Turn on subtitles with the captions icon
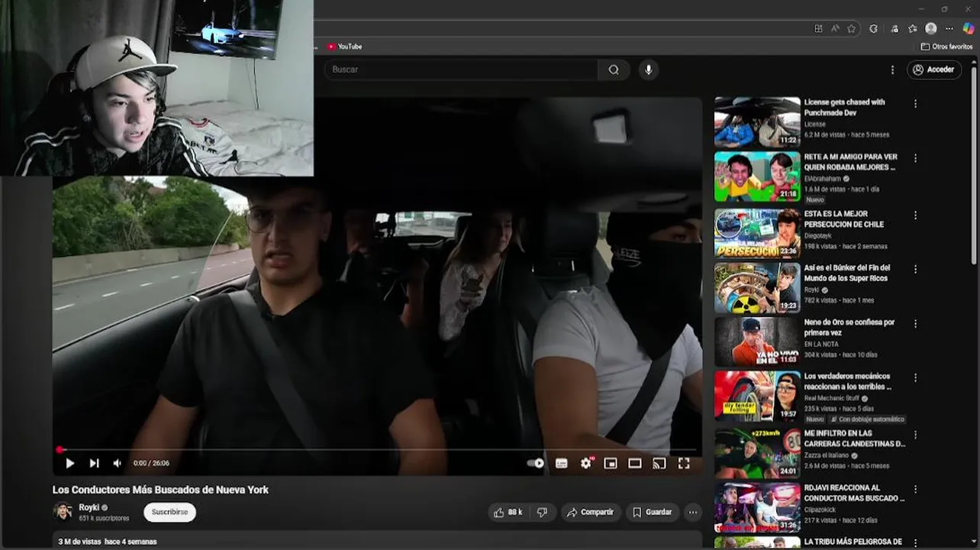 562,463
